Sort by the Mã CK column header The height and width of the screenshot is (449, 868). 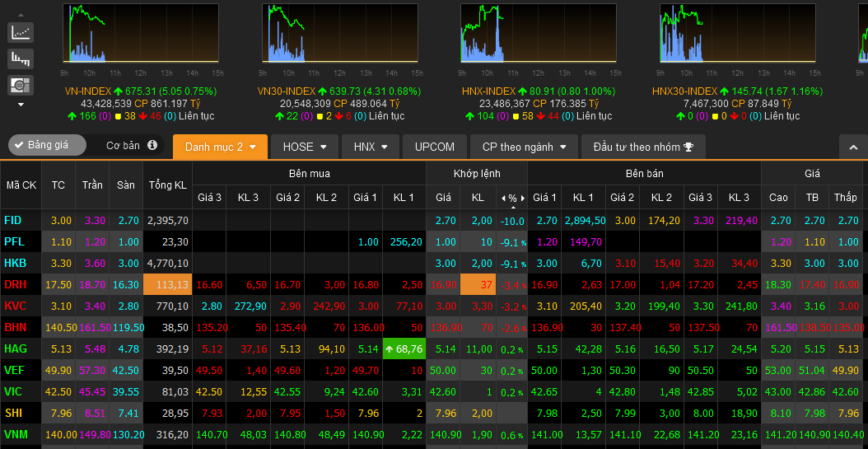(x=21, y=185)
